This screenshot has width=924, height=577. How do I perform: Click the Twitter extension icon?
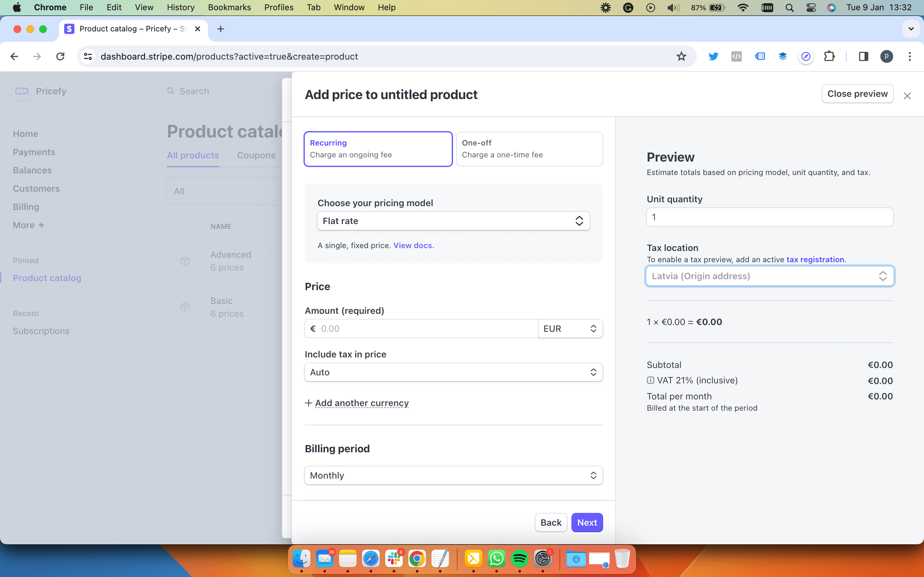click(713, 56)
